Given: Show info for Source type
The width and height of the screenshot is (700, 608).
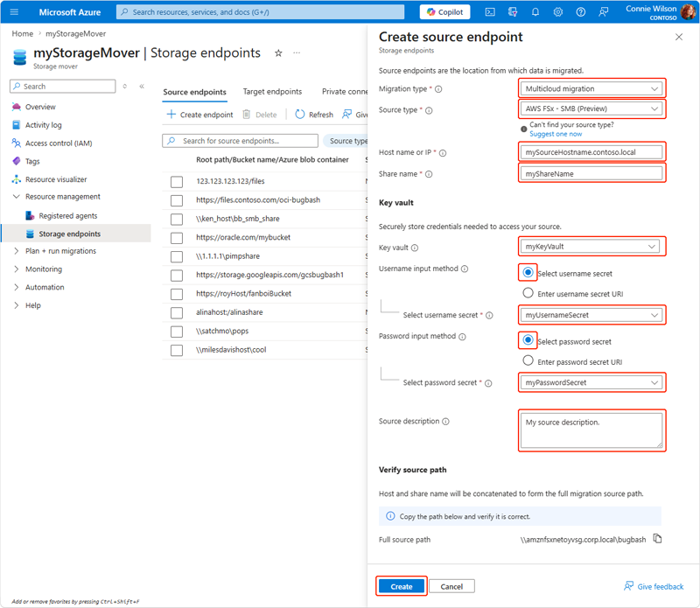Looking at the screenshot, I should (x=429, y=110).
